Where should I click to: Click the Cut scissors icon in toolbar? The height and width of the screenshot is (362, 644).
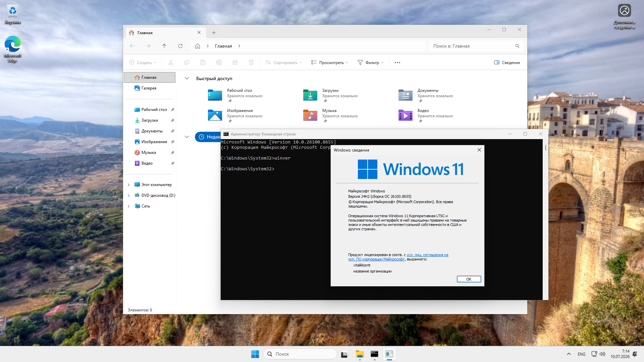(171, 62)
